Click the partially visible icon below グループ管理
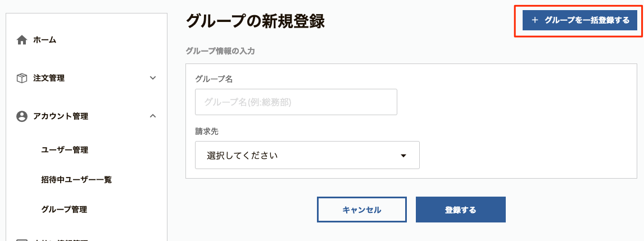 22,239
